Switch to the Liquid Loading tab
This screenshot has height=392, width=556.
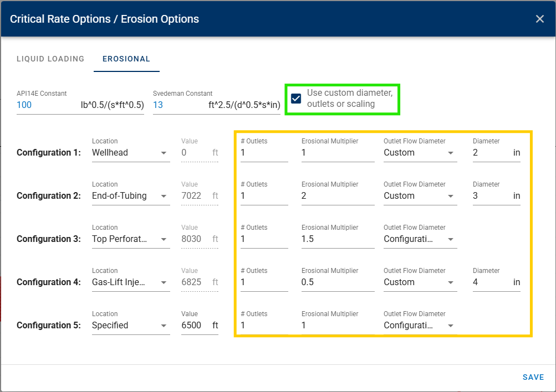[50, 59]
